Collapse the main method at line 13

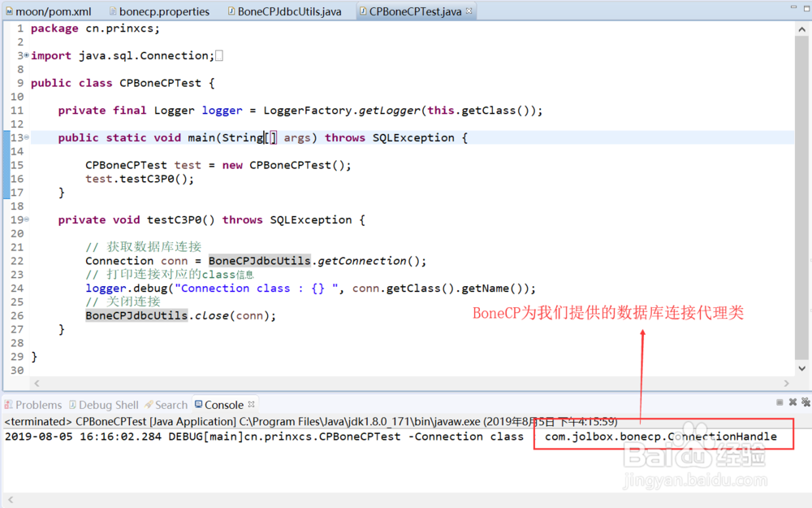27,137
